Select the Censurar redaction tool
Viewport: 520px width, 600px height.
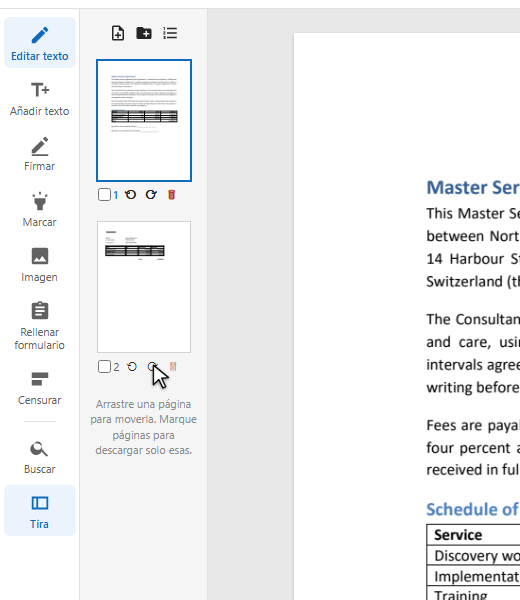pos(40,388)
